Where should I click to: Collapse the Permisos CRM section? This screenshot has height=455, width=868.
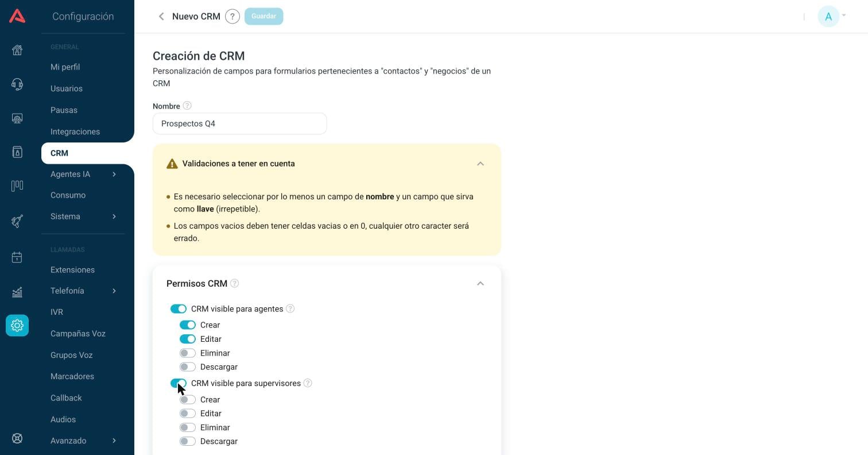tap(480, 284)
